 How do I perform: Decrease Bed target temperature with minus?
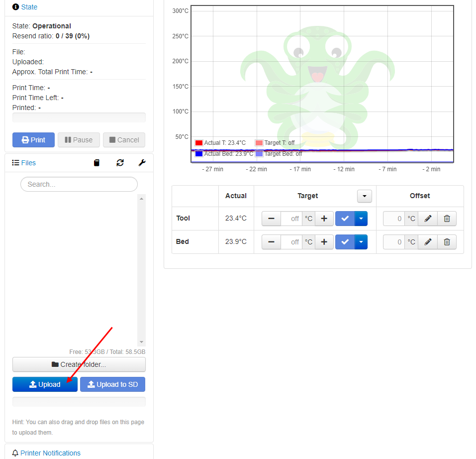(272, 242)
